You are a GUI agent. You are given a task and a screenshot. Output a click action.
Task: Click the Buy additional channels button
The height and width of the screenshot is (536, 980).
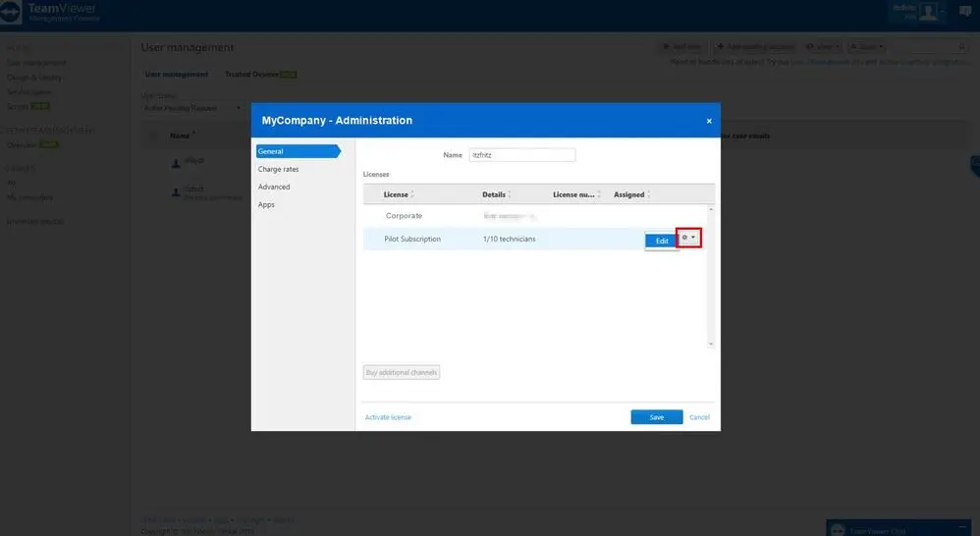pos(402,372)
